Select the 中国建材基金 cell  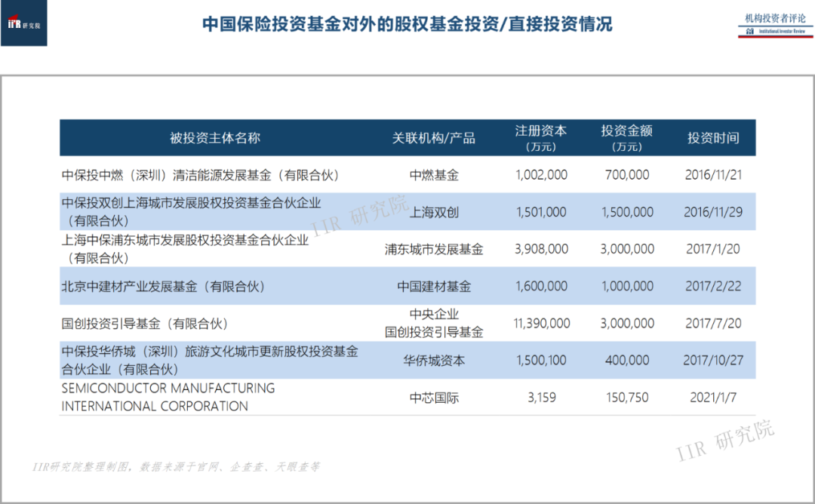(434, 286)
